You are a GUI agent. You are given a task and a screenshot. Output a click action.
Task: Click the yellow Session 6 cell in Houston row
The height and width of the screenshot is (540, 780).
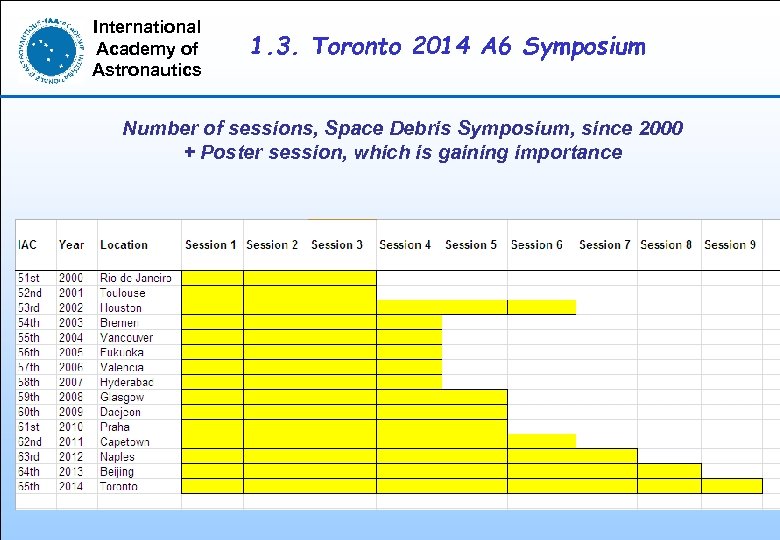[x=542, y=307]
